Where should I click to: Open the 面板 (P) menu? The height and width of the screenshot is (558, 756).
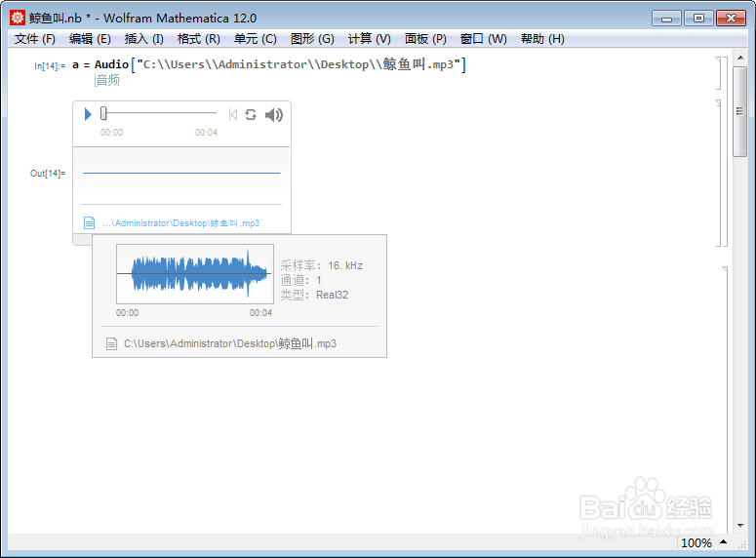[425, 39]
